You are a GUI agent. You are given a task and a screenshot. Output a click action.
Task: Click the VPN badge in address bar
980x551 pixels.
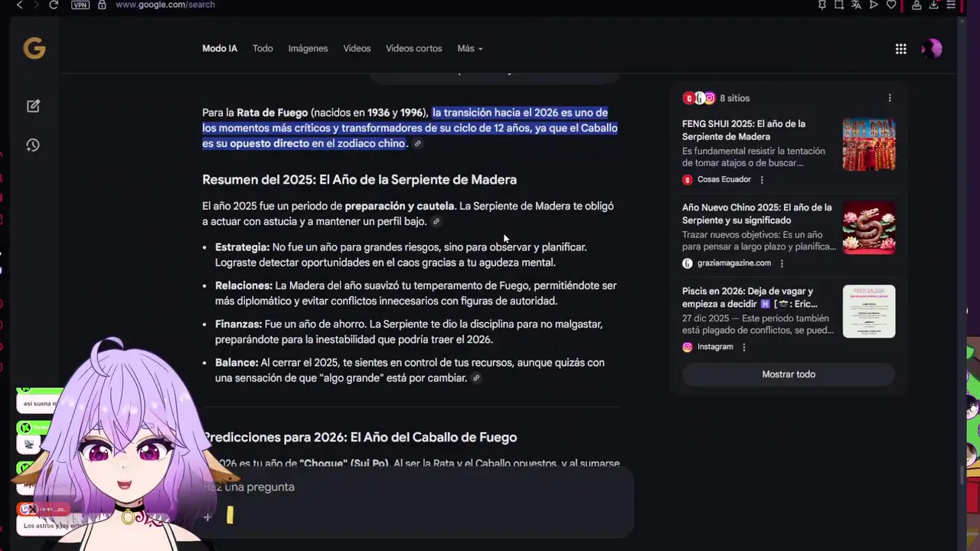80,5
